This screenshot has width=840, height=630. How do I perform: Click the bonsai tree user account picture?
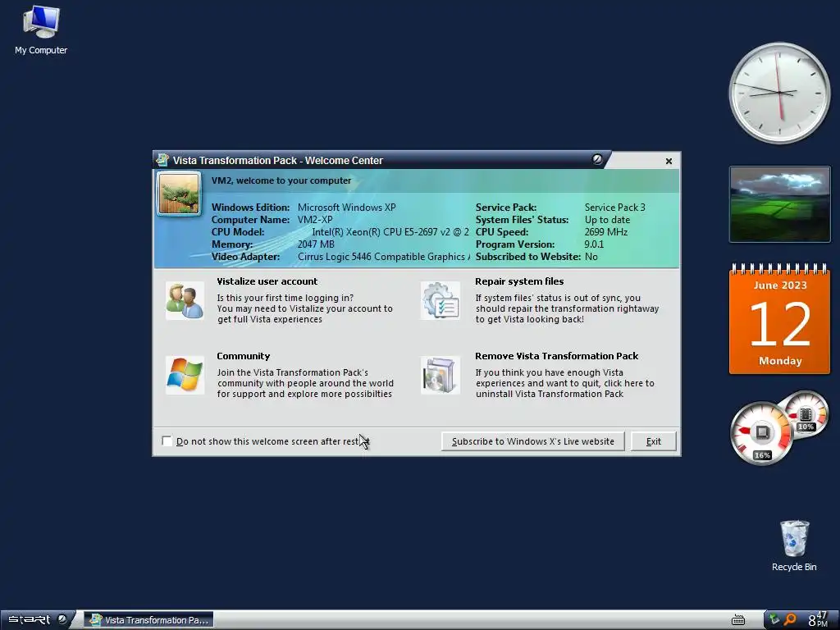coord(179,194)
